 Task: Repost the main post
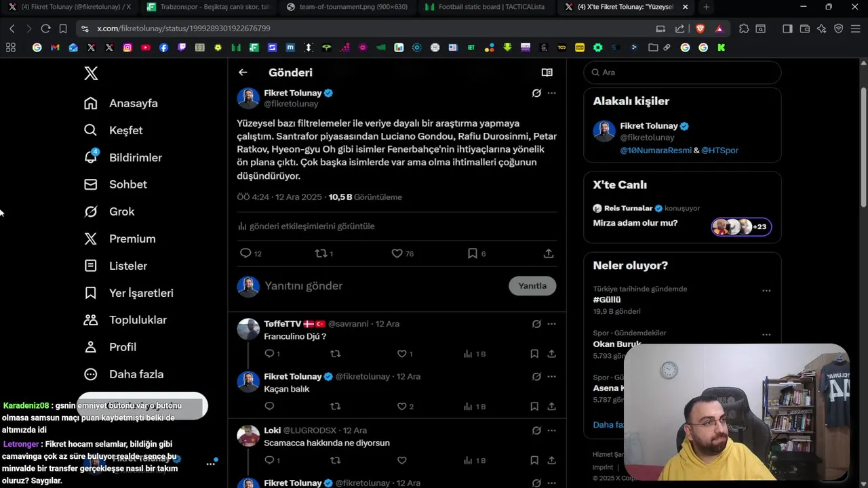[321, 253]
